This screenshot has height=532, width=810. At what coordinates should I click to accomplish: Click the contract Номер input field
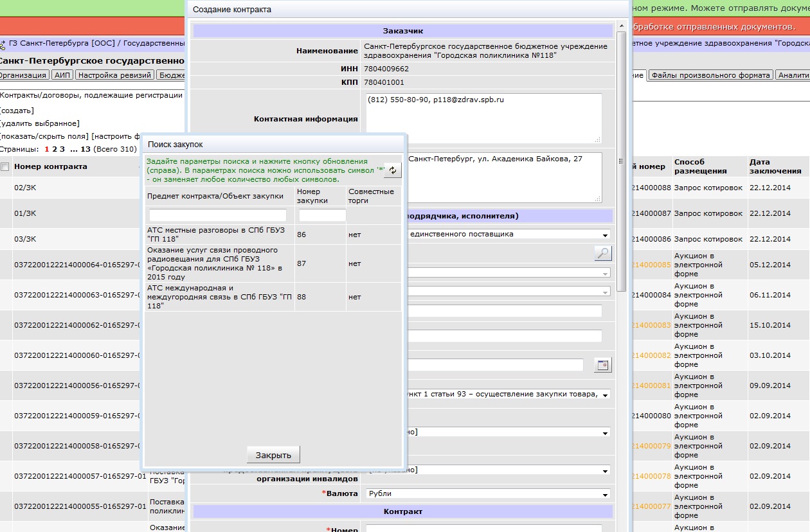484,529
